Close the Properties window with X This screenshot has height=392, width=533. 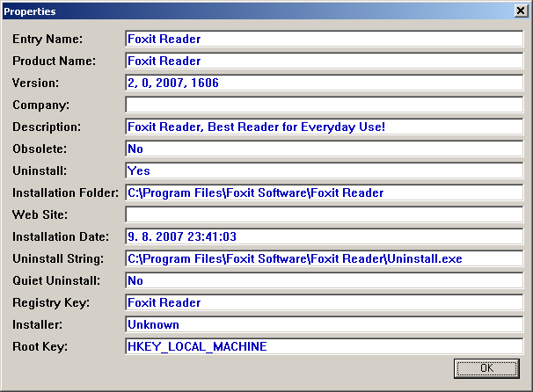click(x=521, y=11)
